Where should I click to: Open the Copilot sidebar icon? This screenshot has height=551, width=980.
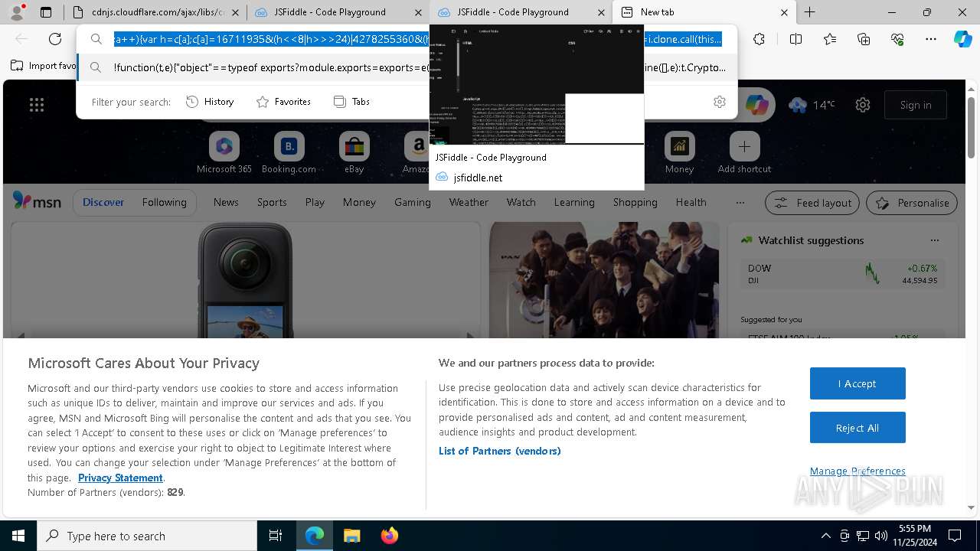(x=962, y=39)
